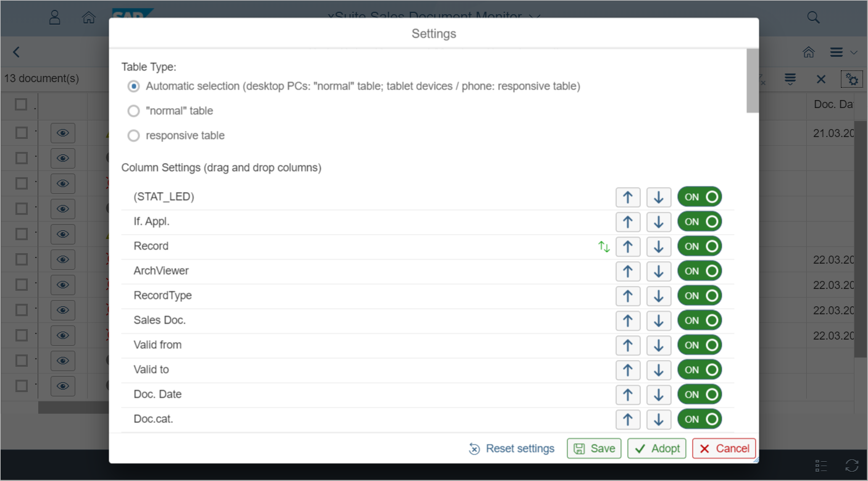This screenshot has width=868, height=481.
Task: Click the refresh icon in footer
Action: click(852, 466)
